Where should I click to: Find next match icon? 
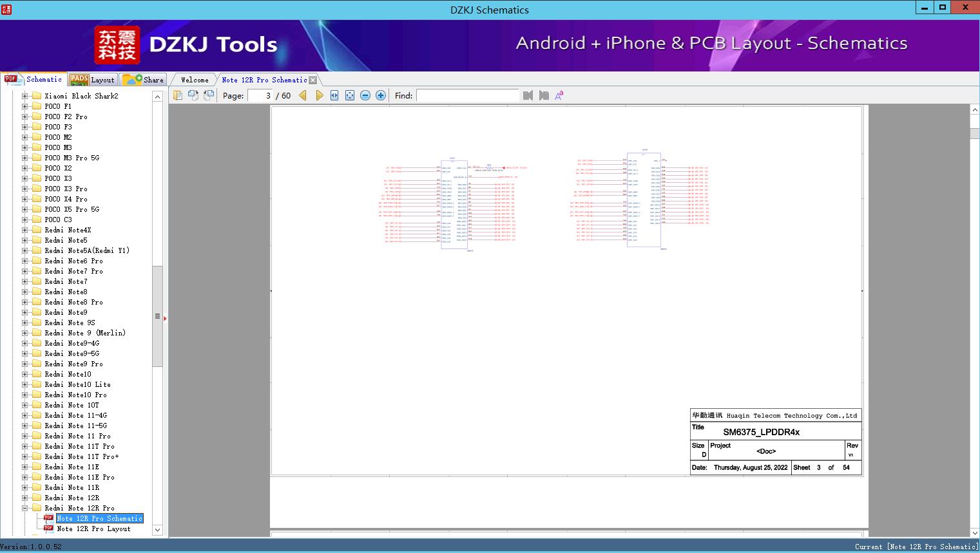coord(544,95)
